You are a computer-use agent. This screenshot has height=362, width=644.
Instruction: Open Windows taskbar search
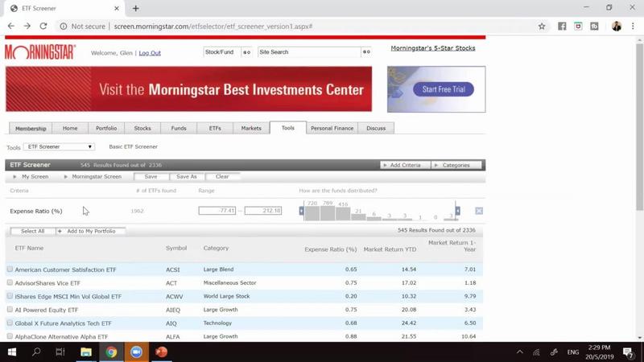(36, 352)
